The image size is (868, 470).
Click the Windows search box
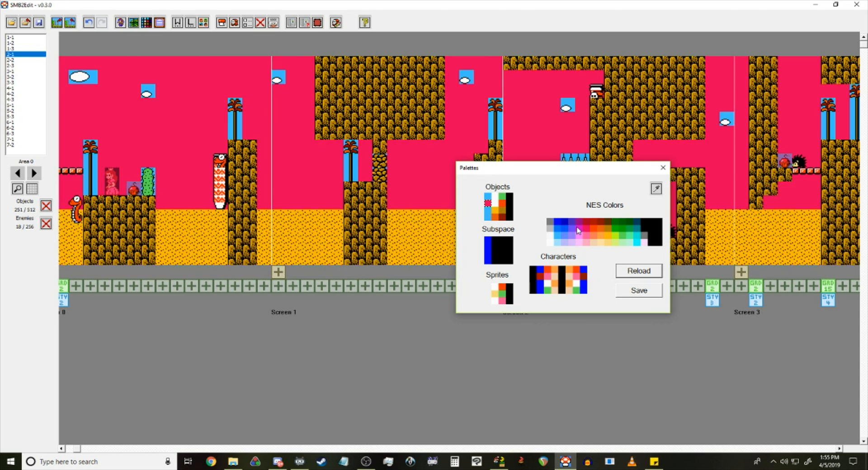(x=99, y=461)
